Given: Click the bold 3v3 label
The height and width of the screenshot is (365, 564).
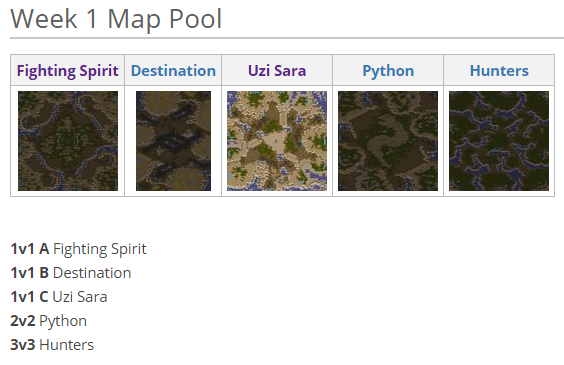Looking at the screenshot, I should click(x=23, y=345).
